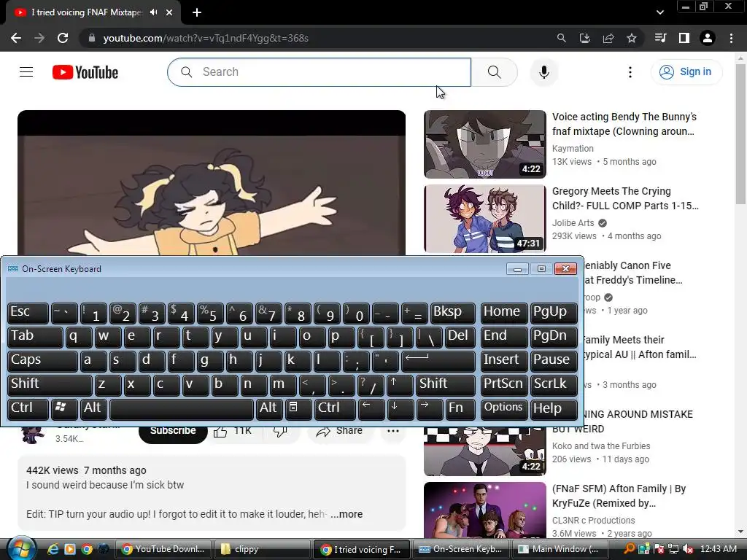Click the install app icon in address bar

pyautogui.click(x=585, y=38)
